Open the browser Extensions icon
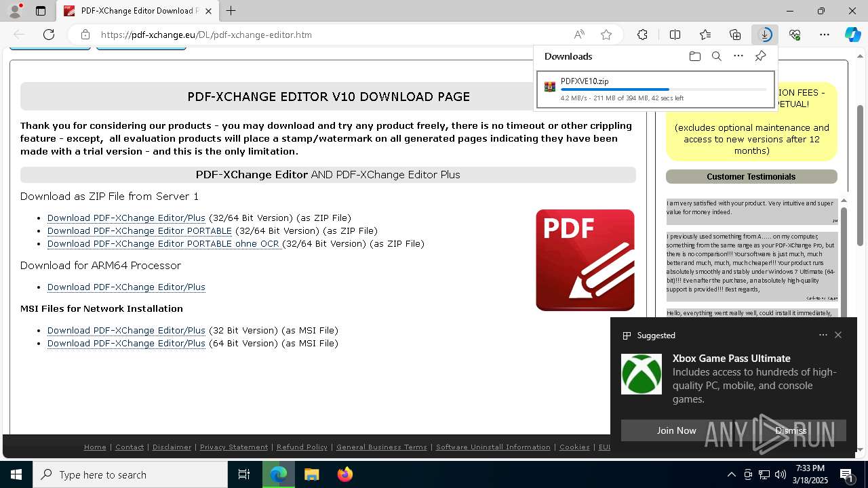The width and height of the screenshot is (868, 488). click(x=642, y=35)
